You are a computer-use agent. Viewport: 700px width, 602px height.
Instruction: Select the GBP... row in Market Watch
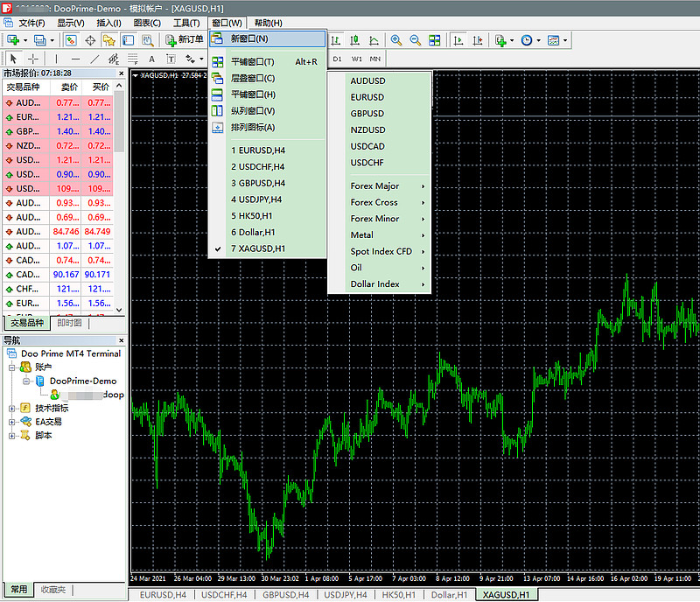click(x=58, y=132)
